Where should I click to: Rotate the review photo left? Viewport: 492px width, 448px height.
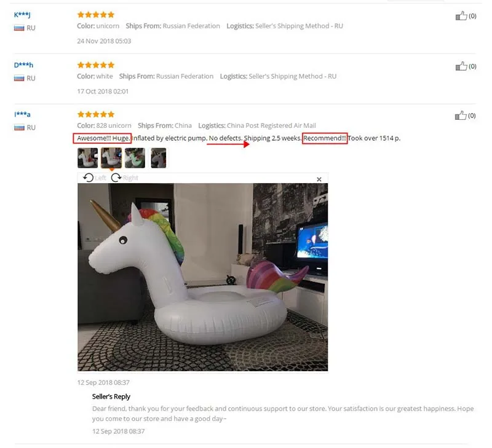pyautogui.click(x=94, y=178)
